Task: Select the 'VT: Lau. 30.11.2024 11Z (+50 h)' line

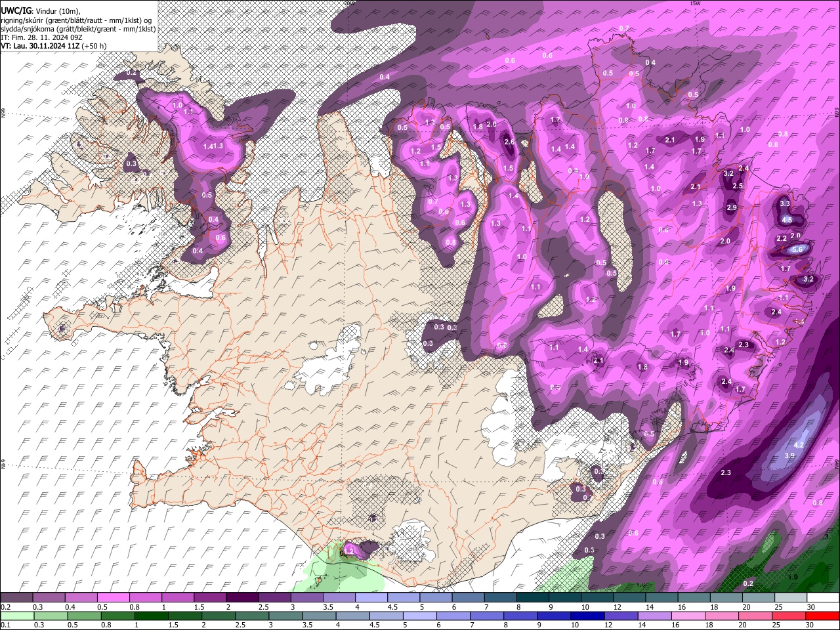Action: click(54, 46)
